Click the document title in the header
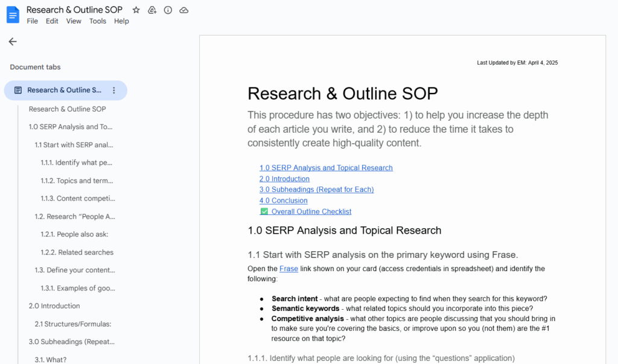 click(x=74, y=10)
